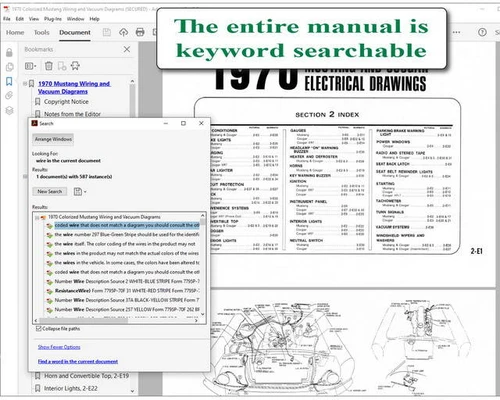500x400 pixels.
Task: Click the Acrobat icon in Search title bar
Action: coord(34,123)
